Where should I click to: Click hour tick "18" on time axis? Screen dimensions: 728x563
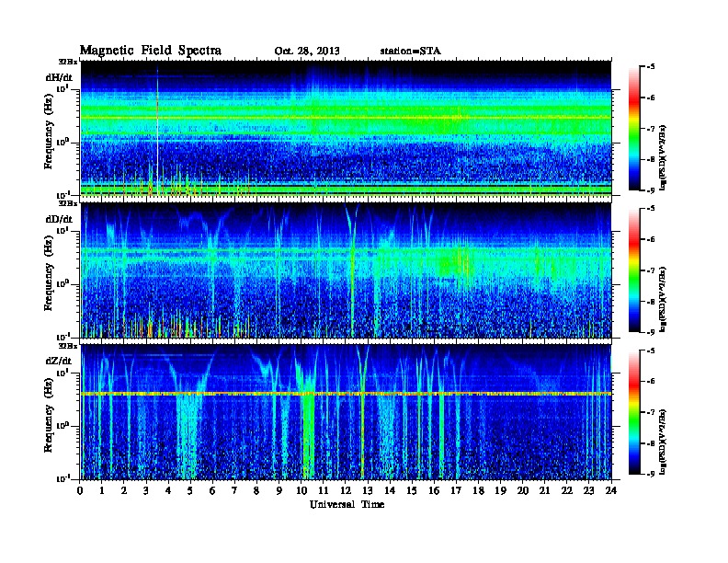(x=478, y=491)
